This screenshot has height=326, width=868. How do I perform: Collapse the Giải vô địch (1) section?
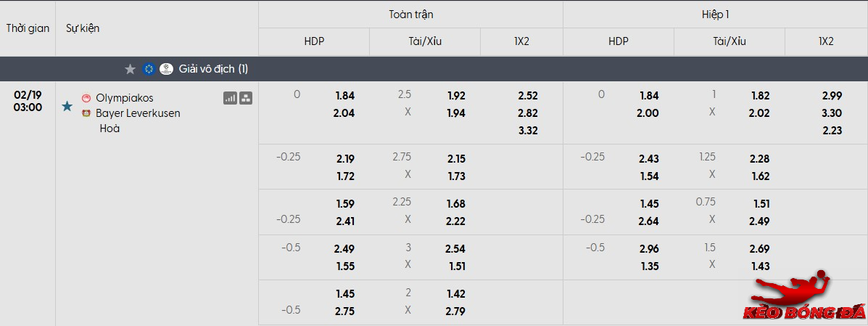point(213,69)
